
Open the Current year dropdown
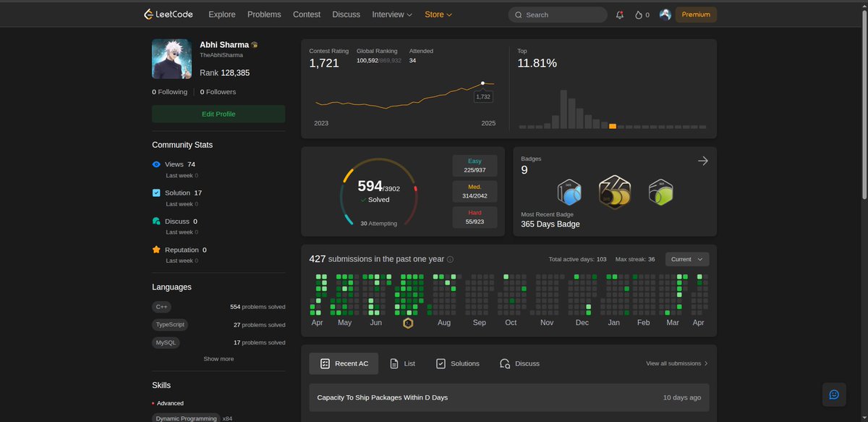click(x=687, y=259)
